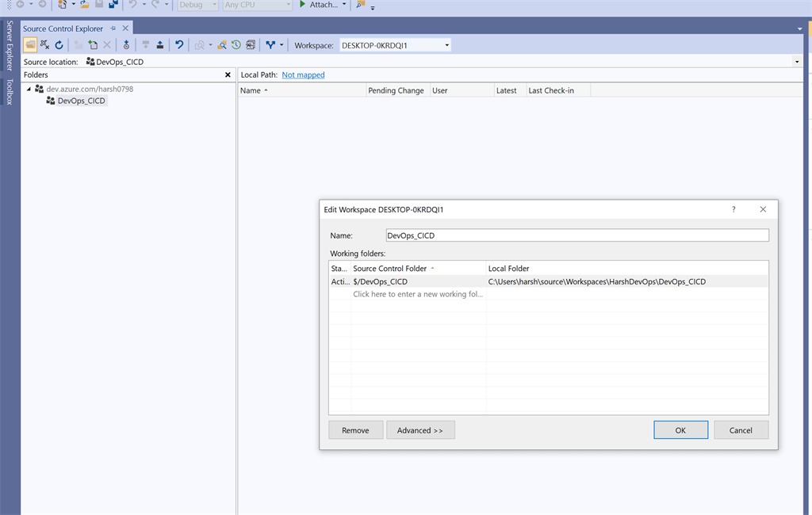Click to enter a new working folder
This screenshot has width=812, height=515.
418,293
